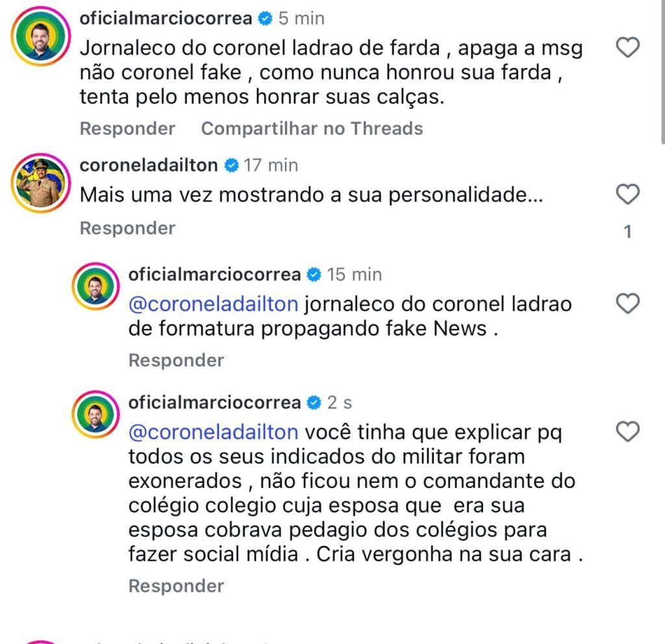Image resolution: width=665 pixels, height=644 pixels.
Task: Open avatar on the 15 min reply
Action: click(96, 285)
